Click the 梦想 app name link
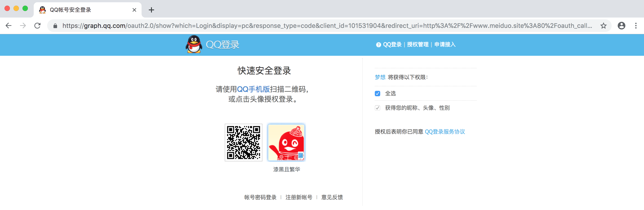 (380, 77)
